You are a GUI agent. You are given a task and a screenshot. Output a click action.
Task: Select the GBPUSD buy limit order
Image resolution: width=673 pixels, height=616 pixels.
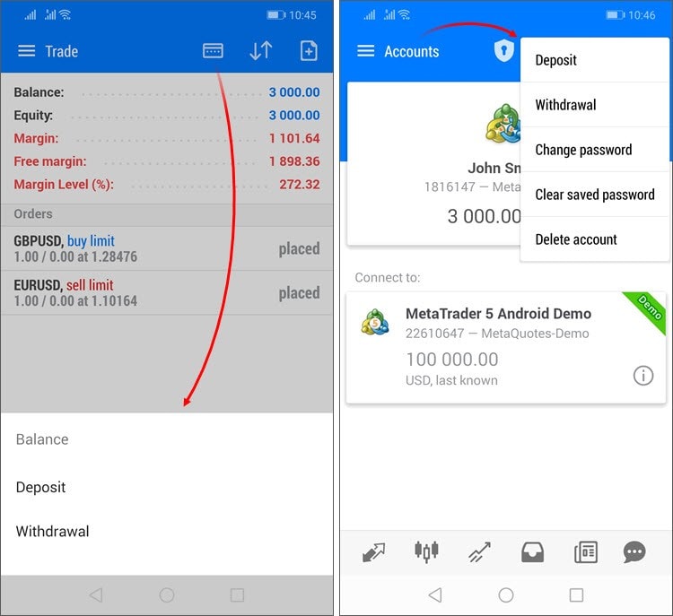(x=167, y=248)
